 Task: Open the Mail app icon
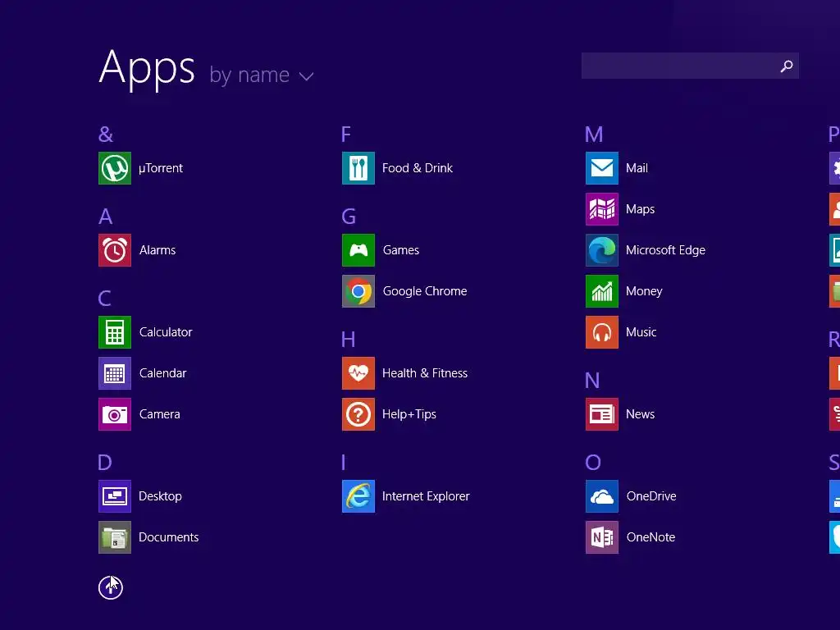click(602, 168)
